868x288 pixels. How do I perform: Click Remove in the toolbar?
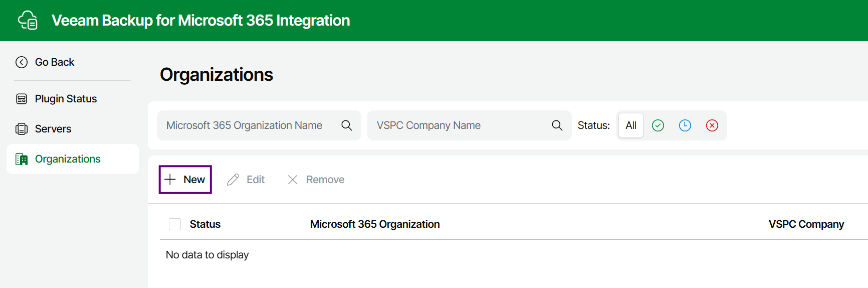pos(316,180)
